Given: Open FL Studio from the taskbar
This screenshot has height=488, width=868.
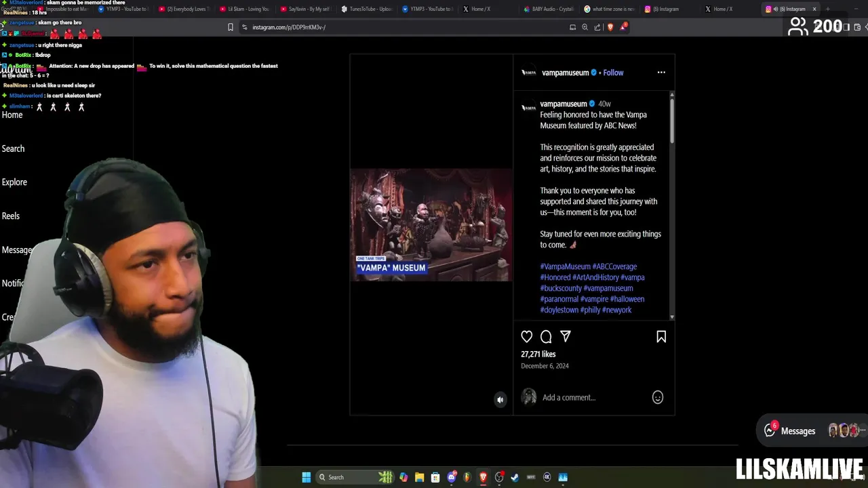Looking at the screenshot, I should click(467, 477).
